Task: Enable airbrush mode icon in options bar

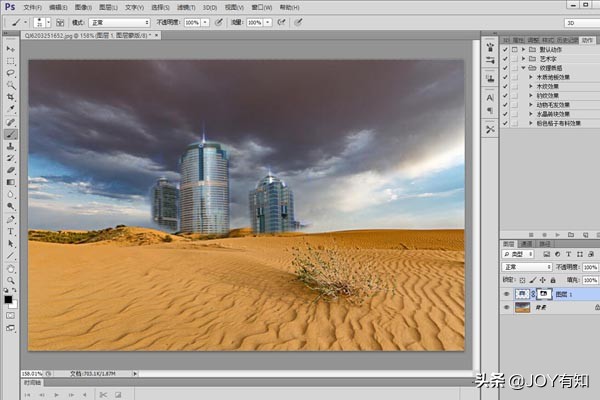Action: [281, 23]
